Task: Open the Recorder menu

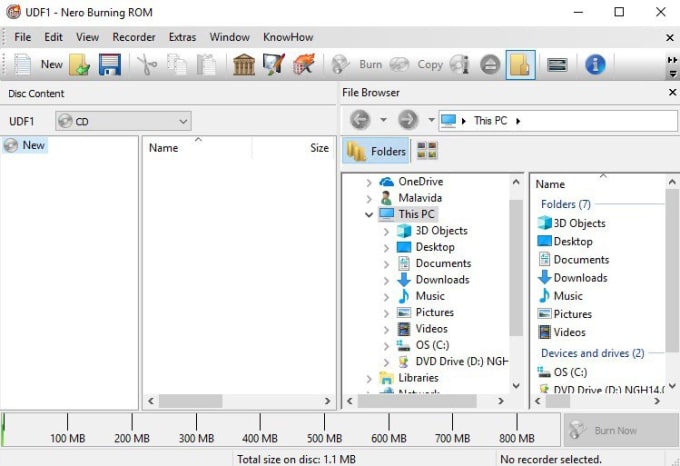Action: coord(134,37)
